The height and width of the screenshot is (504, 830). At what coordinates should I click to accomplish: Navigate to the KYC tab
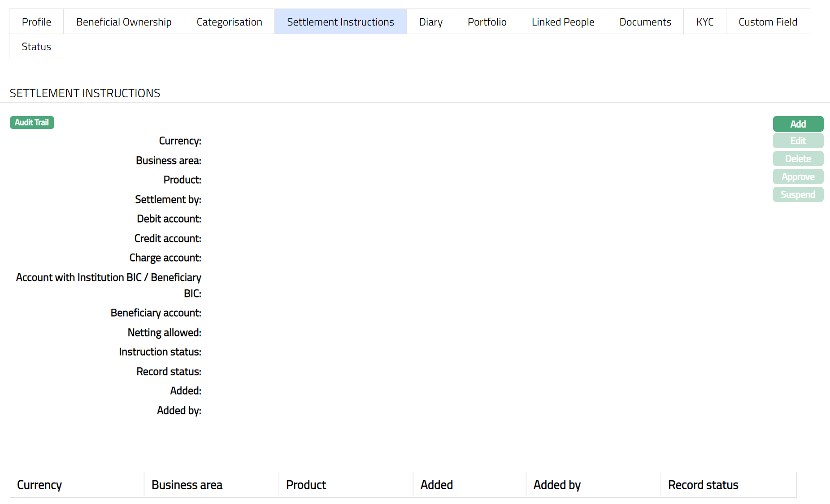pyautogui.click(x=705, y=22)
